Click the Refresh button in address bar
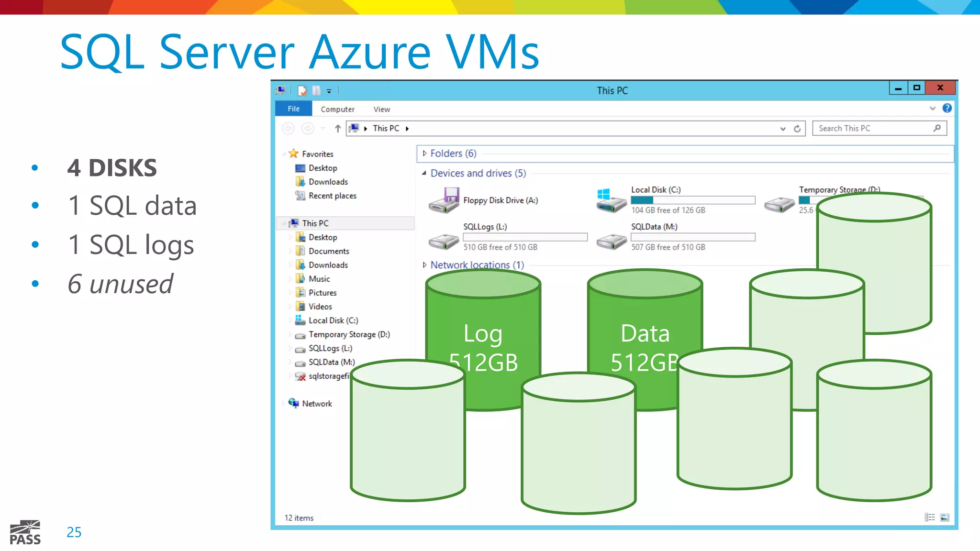The height and width of the screenshot is (551, 980). coord(797,129)
